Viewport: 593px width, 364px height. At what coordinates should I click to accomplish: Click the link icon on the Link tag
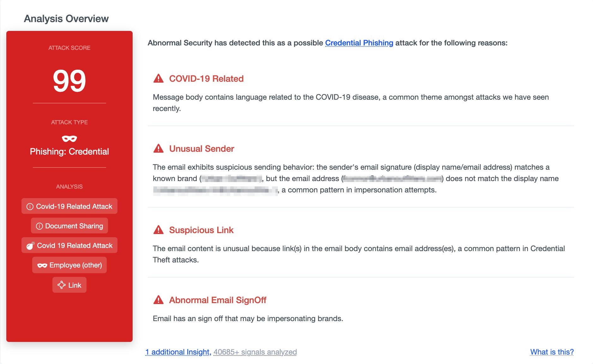[61, 285]
